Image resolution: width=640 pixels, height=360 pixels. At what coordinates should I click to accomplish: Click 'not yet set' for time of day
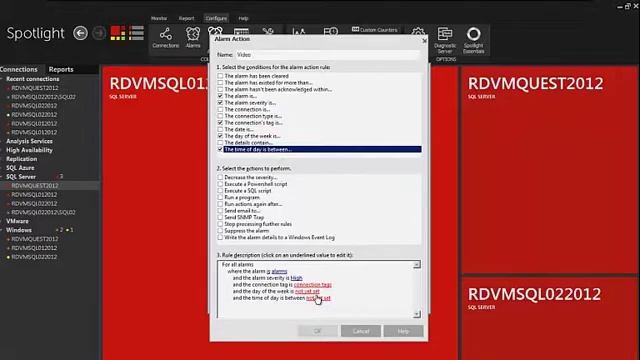pos(318,298)
